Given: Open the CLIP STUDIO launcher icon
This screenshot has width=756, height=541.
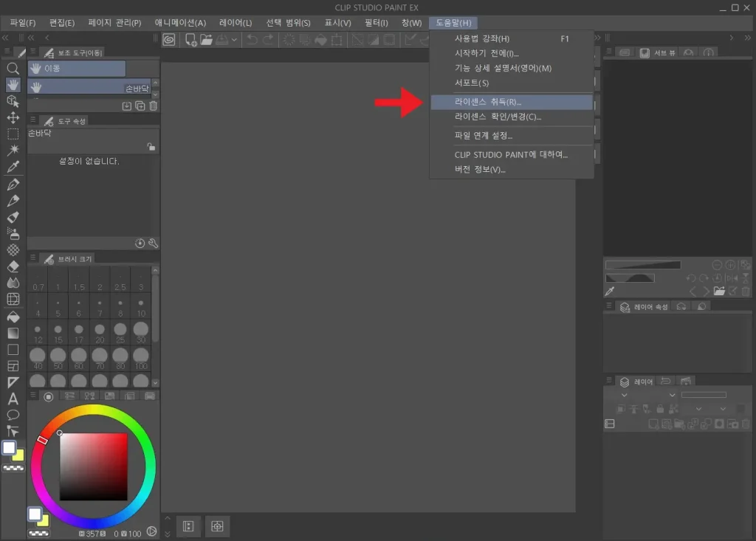Looking at the screenshot, I should pyautogui.click(x=169, y=40).
